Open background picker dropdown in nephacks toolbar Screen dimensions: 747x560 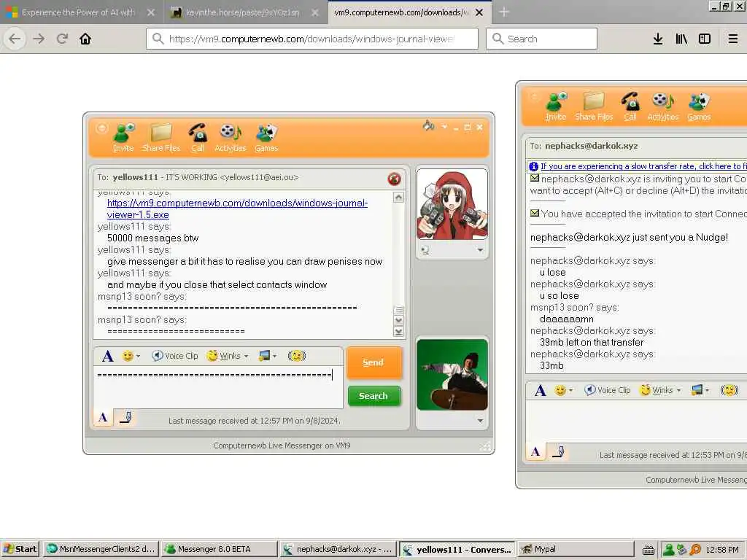click(700, 391)
